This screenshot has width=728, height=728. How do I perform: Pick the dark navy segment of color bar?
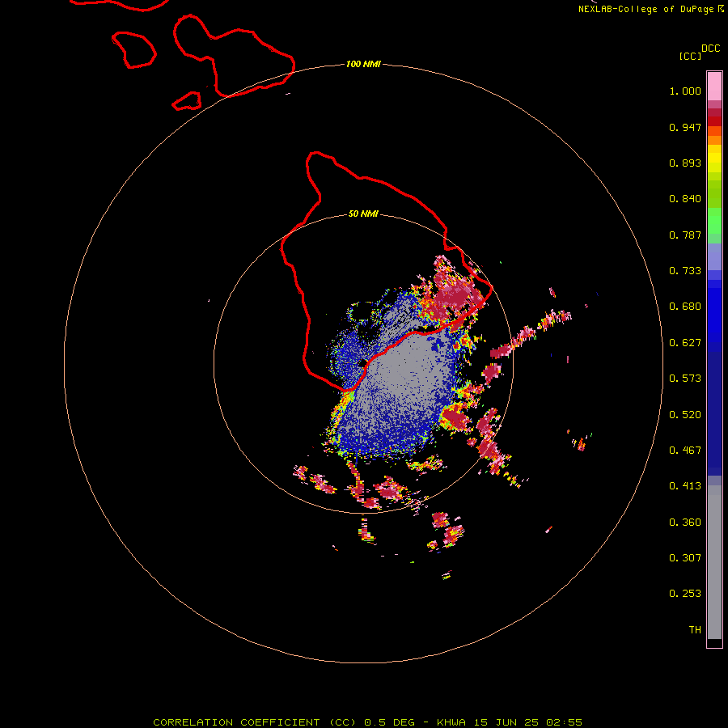[x=714, y=408]
